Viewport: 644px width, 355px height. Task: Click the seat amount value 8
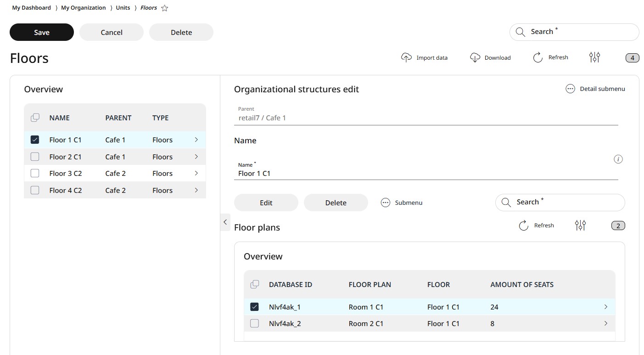point(493,323)
